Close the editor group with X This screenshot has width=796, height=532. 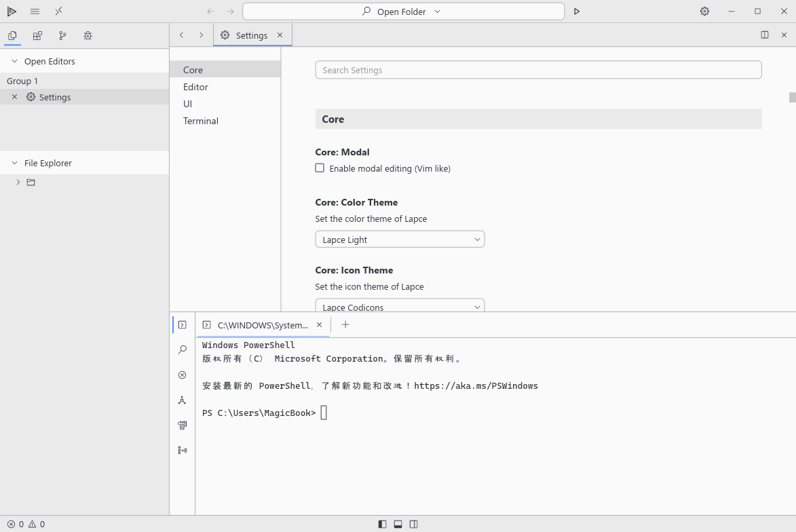(784, 35)
